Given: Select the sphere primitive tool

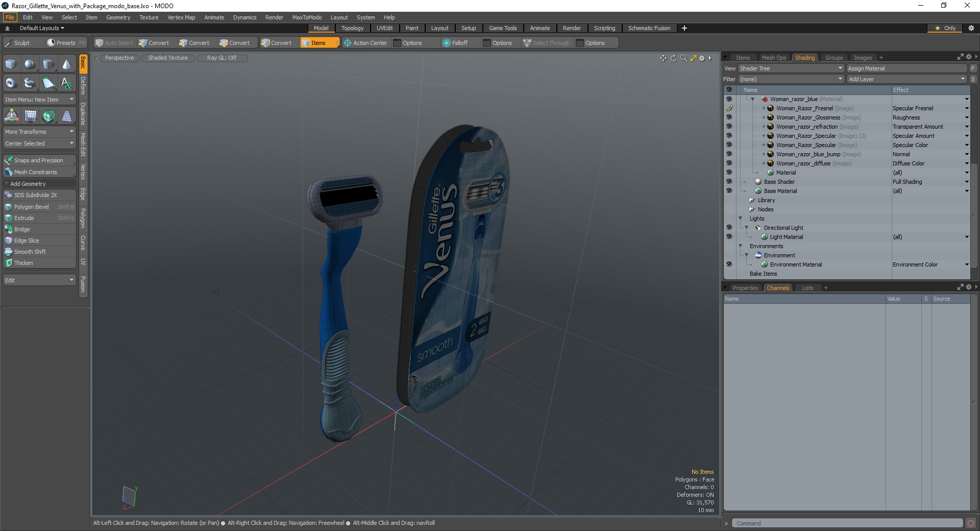Looking at the screenshot, I should click(x=30, y=64).
